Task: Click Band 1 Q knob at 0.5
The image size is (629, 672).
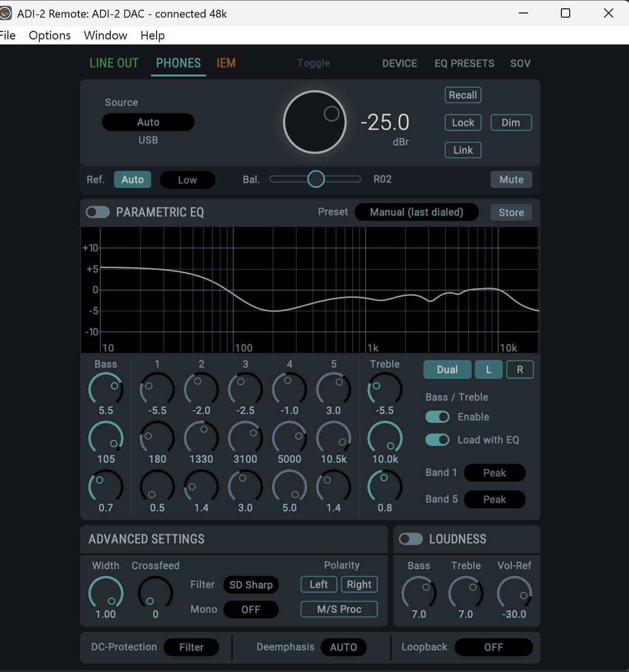Action: (x=157, y=486)
